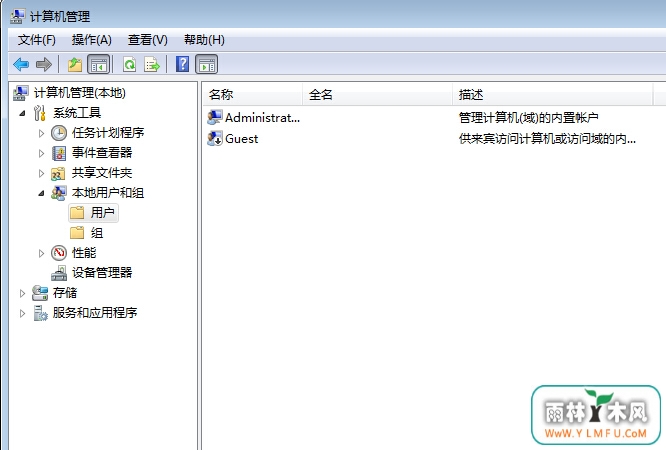This screenshot has width=666, height=450.
Task: Select the 用户 label in tree
Action: click(102, 212)
